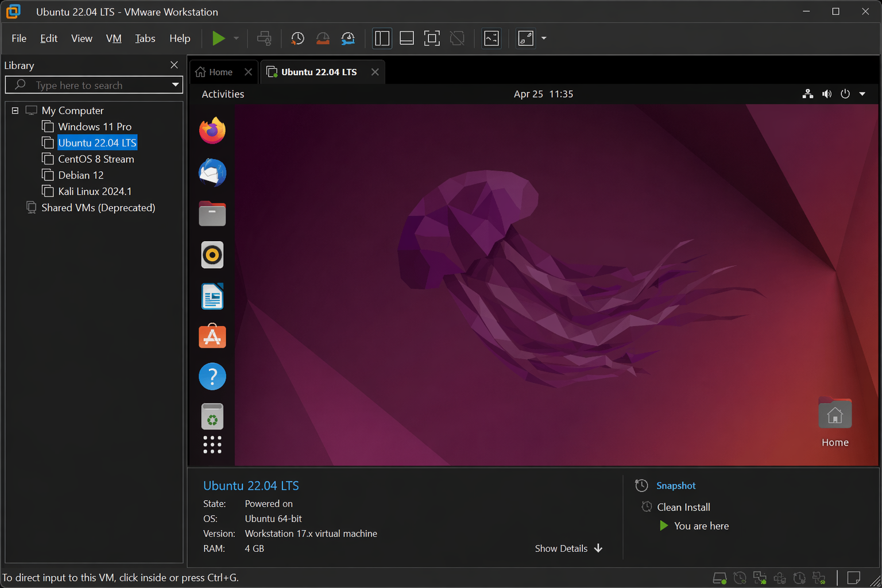Click Activities in the Ubuntu top bar
882x588 pixels.
pyautogui.click(x=223, y=94)
